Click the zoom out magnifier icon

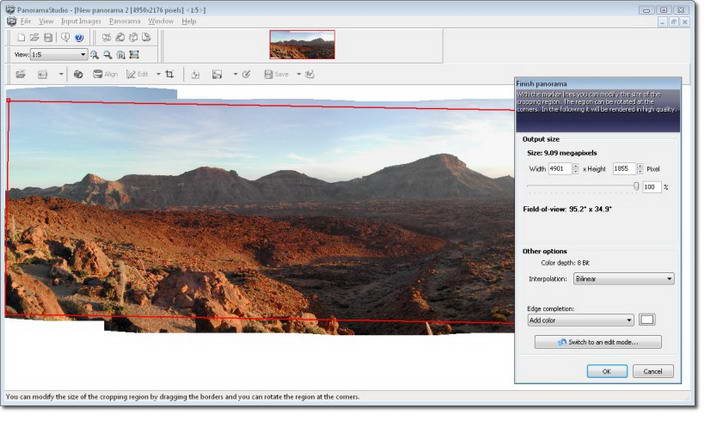(x=108, y=55)
